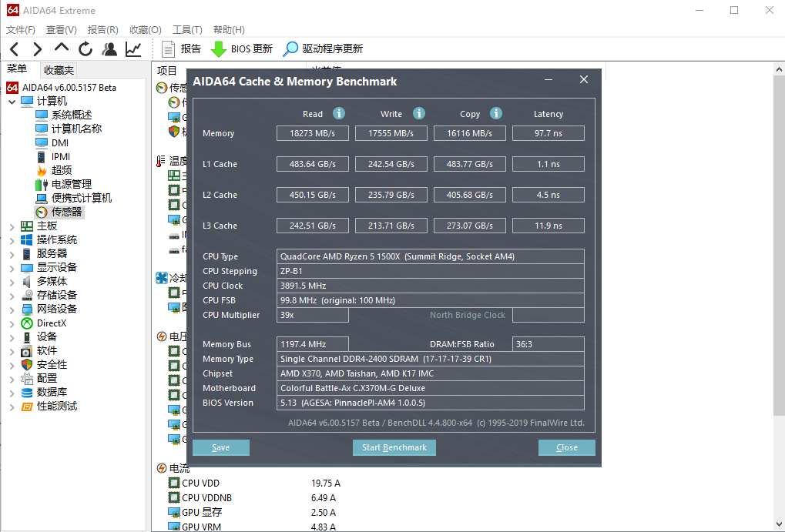Click scrollbar up arrow in main panel

[x=779, y=69]
